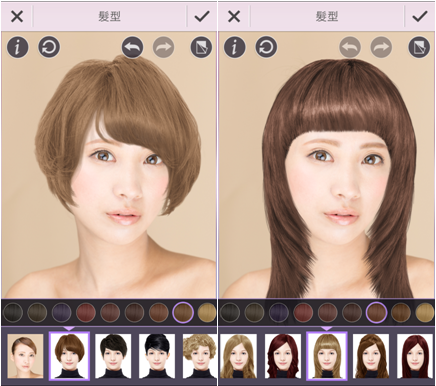Select first dark red wavy hairstyle thumbnail

(x=283, y=356)
